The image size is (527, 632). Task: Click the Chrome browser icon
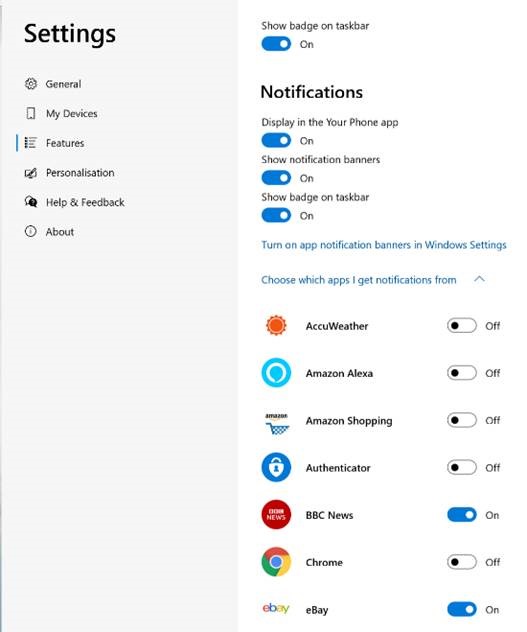coord(276,562)
